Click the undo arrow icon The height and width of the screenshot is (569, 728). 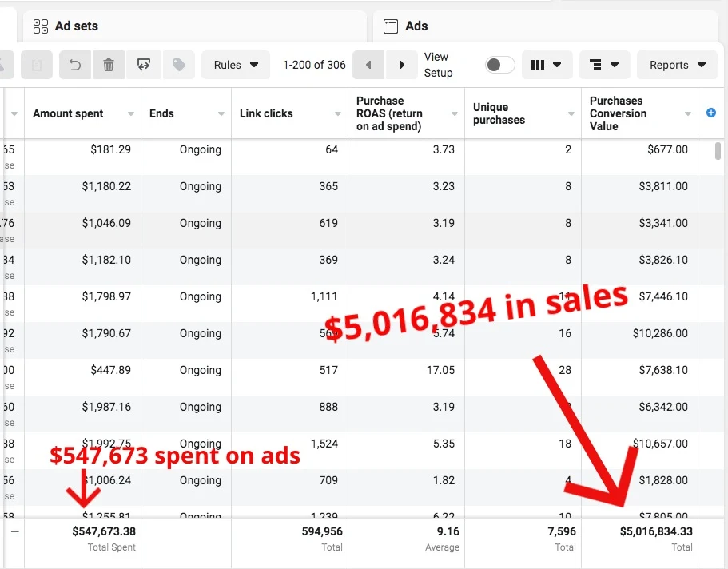point(76,65)
